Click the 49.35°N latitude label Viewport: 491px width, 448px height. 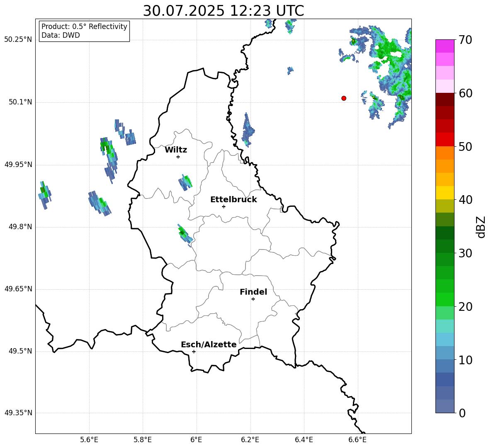tap(18, 413)
